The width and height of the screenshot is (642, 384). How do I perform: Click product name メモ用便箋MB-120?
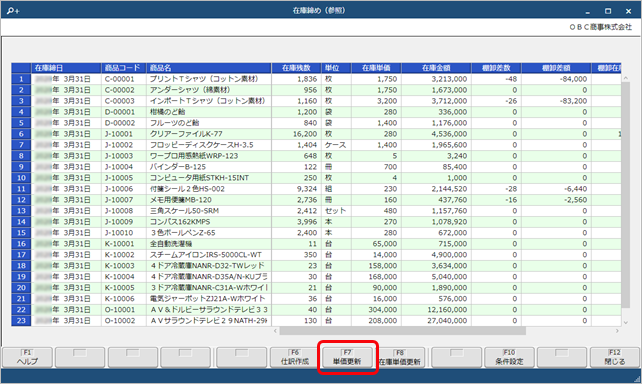coord(181,200)
